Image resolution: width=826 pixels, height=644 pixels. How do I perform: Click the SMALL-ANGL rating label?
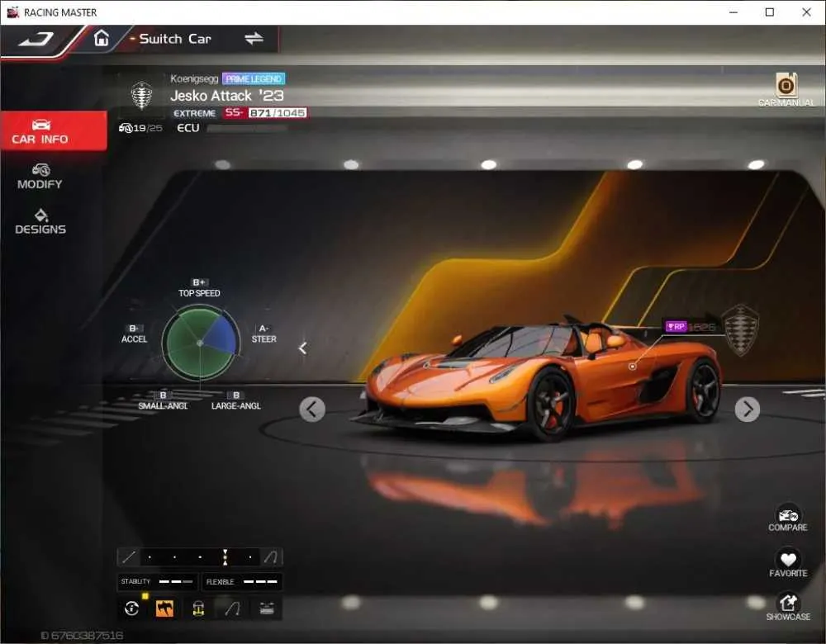coord(163,400)
